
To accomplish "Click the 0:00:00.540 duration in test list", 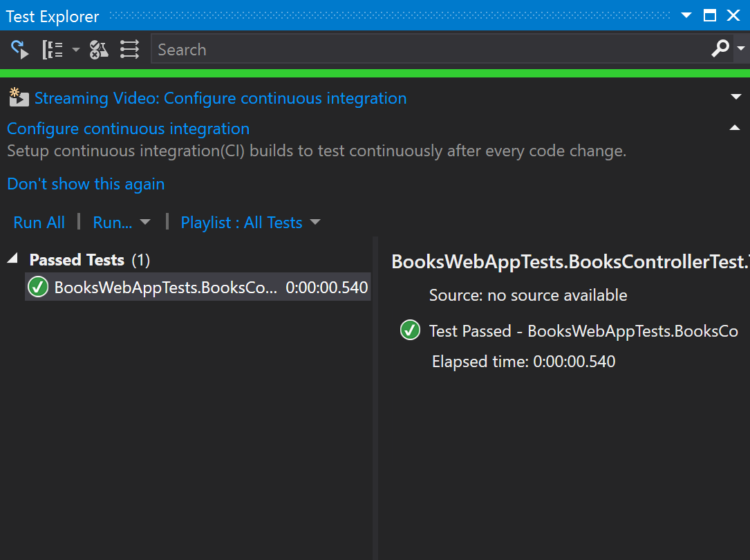I will 327,288.
